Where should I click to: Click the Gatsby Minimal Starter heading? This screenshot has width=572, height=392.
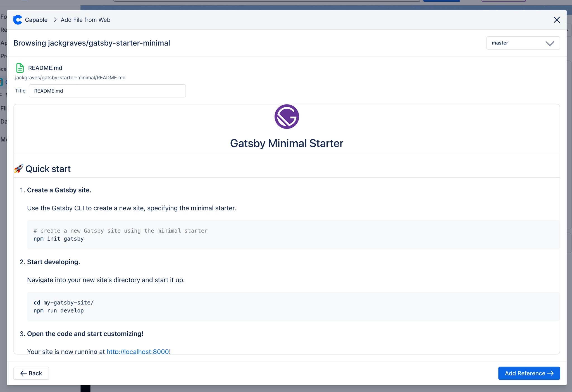point(287,143)
